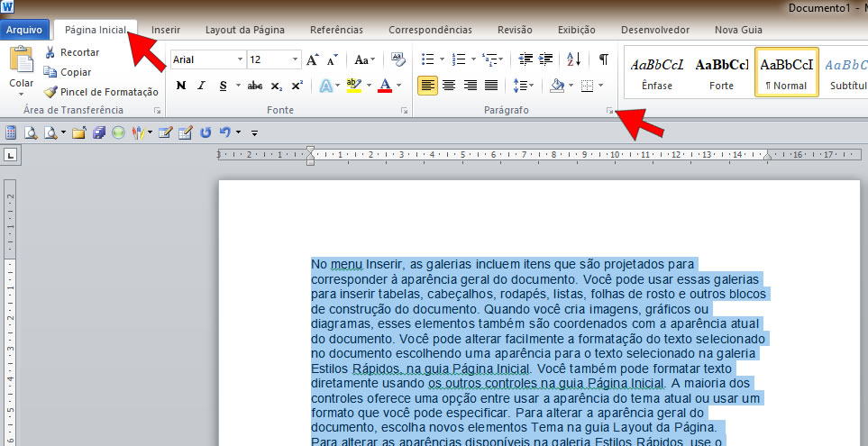Toggle italic (I) formatting
Screen dimensions: 868x446
202,86
